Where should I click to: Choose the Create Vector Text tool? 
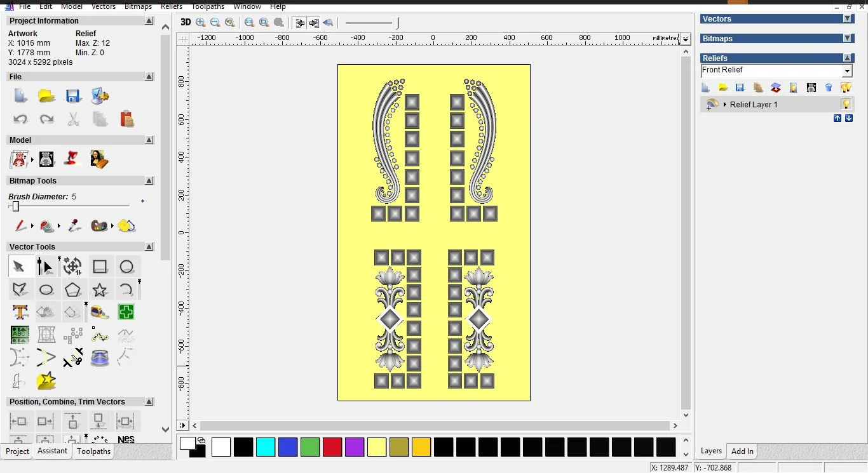click(20, 312)
